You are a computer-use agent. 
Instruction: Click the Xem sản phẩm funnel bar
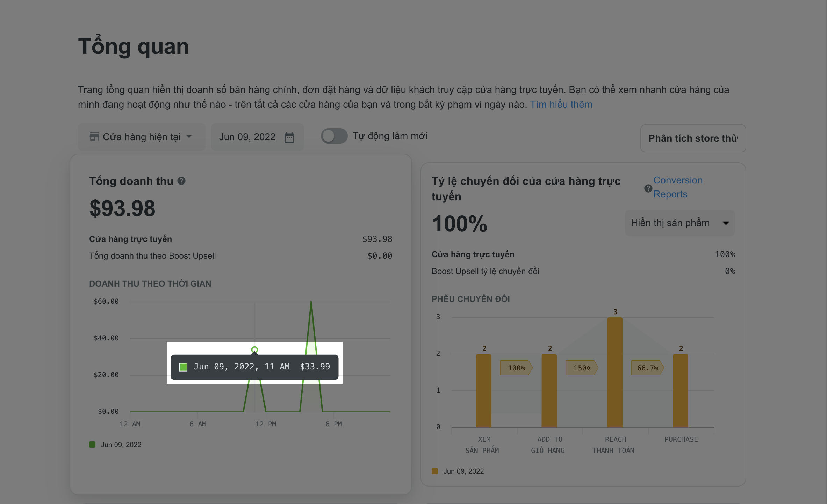point(483,390)
